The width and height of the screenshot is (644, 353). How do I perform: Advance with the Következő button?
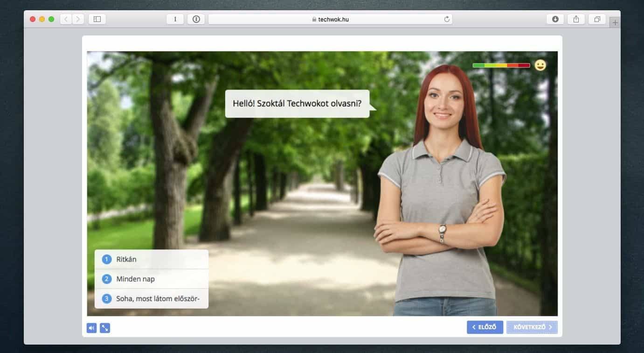532,327
